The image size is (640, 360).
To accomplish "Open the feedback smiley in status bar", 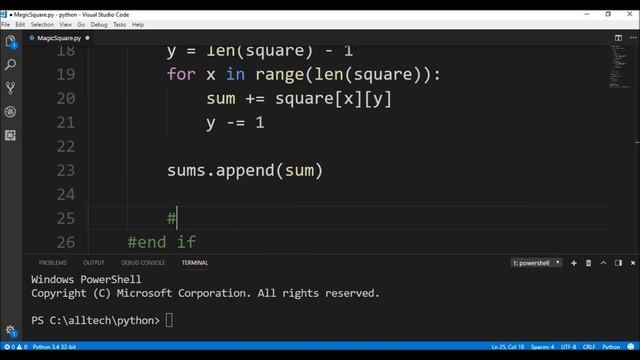I will 631,347.
